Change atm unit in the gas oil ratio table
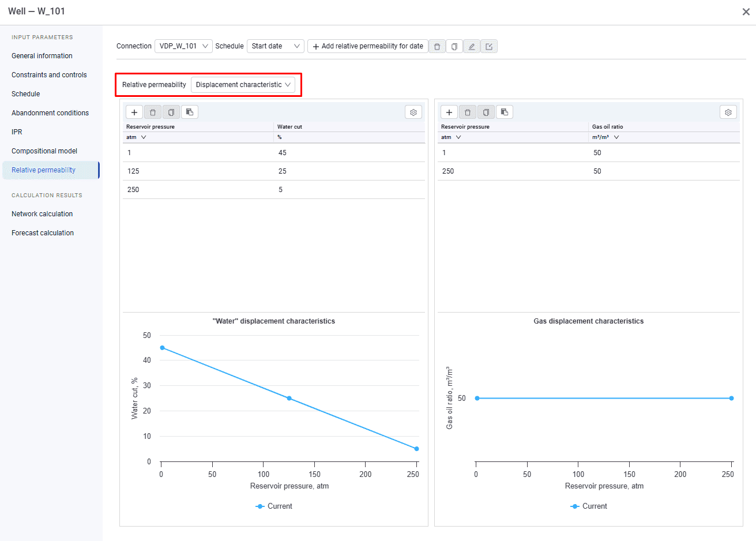756x541 pixels. tap(452, 137)
